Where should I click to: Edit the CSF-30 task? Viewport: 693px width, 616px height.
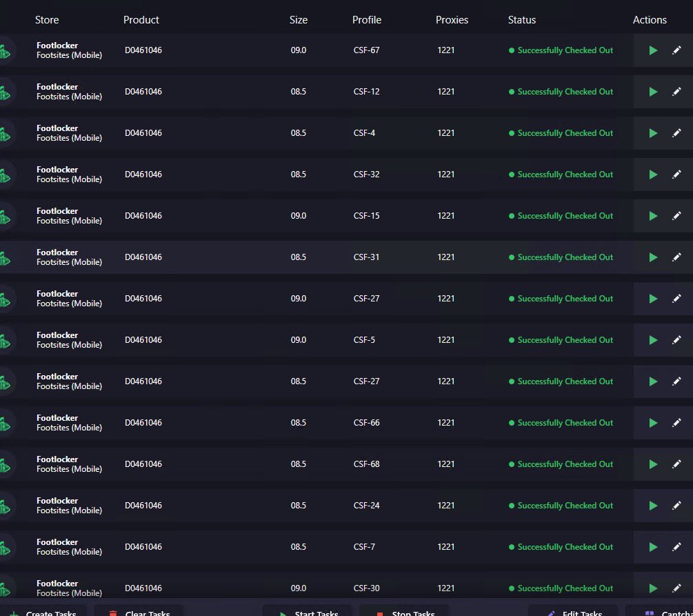[676, 588]
